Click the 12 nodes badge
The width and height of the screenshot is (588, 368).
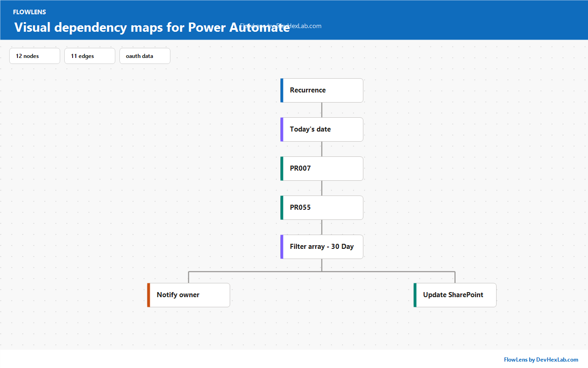[x=34, y=56]
